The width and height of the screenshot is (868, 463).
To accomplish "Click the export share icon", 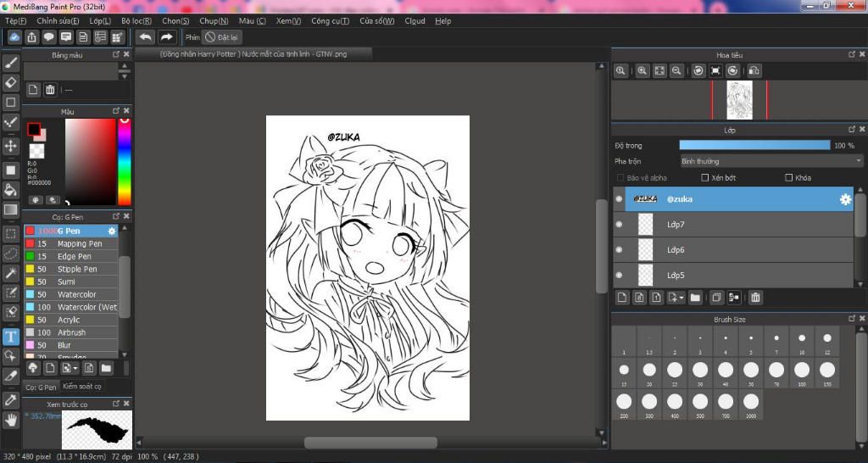I will (x=32, y=37).
